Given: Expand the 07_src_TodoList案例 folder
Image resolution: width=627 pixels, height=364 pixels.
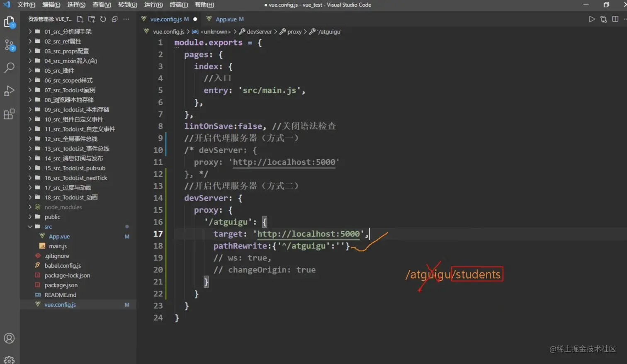Looking at the screenshot, I should coord(30,90).
